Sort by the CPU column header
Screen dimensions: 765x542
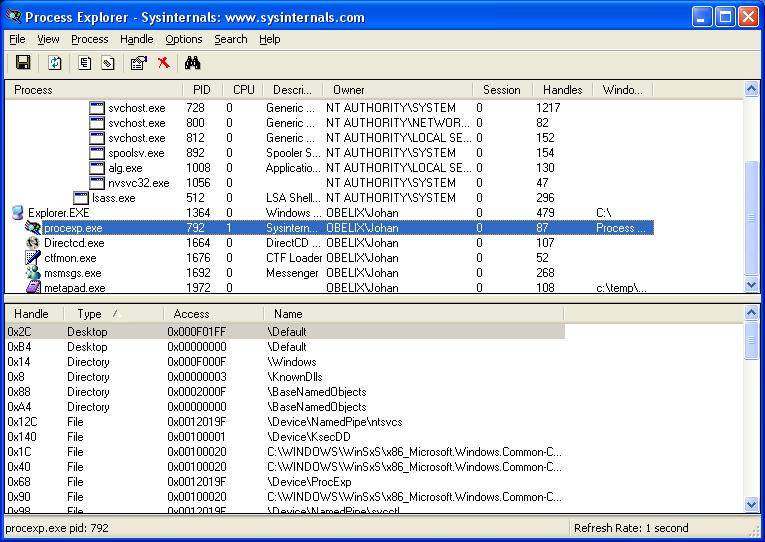(243, 90)
